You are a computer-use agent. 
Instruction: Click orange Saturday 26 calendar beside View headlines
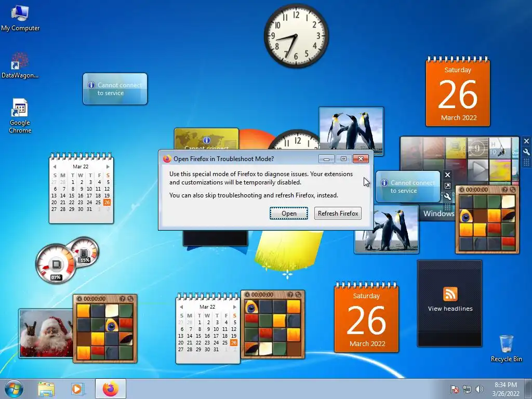(366, 317)
